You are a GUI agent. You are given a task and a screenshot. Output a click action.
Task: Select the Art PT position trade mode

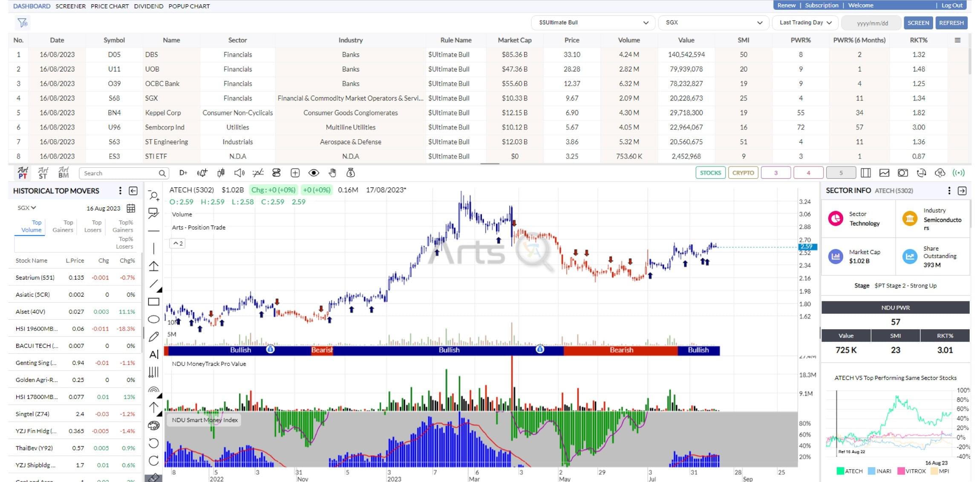(23, 173)
